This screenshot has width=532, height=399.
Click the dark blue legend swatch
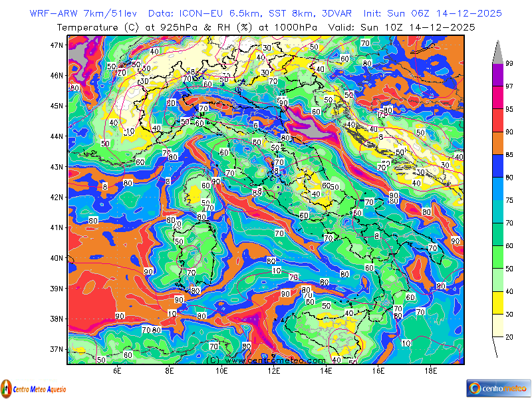tap(497, 166)
